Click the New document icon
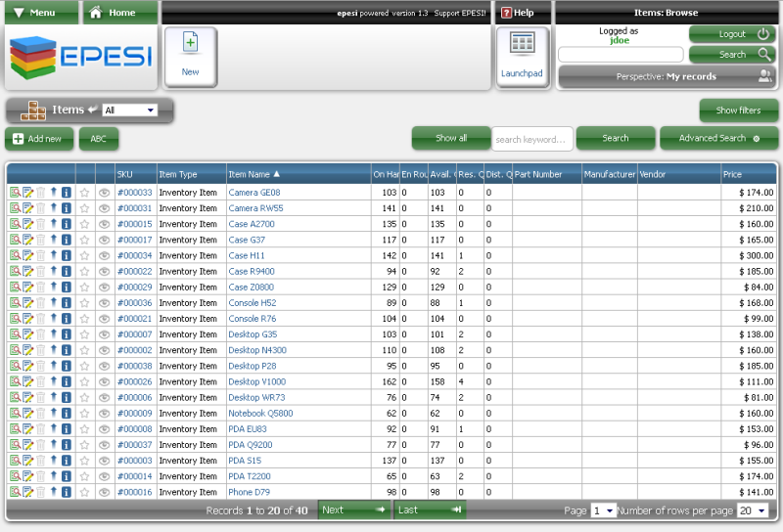 tap(190, 57)
